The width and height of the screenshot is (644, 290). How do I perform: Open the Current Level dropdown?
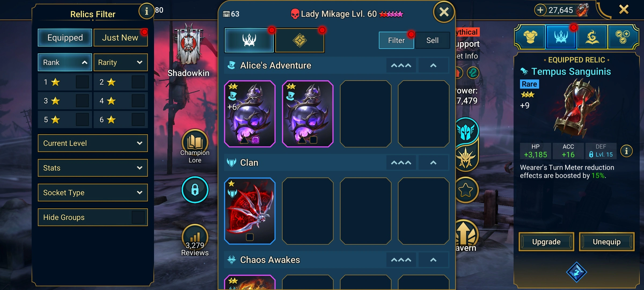(x=93, y=143)
